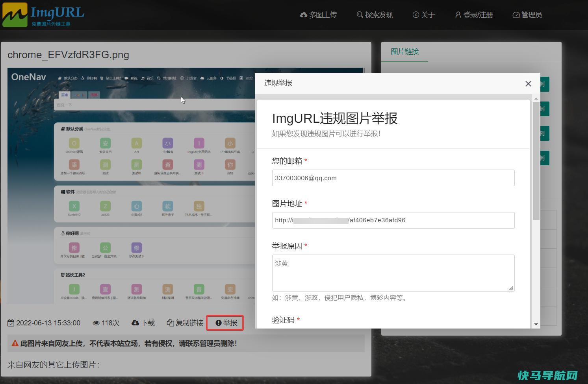Open the 管理员 admin page
588x384 pixels.
tap(527, 15)
